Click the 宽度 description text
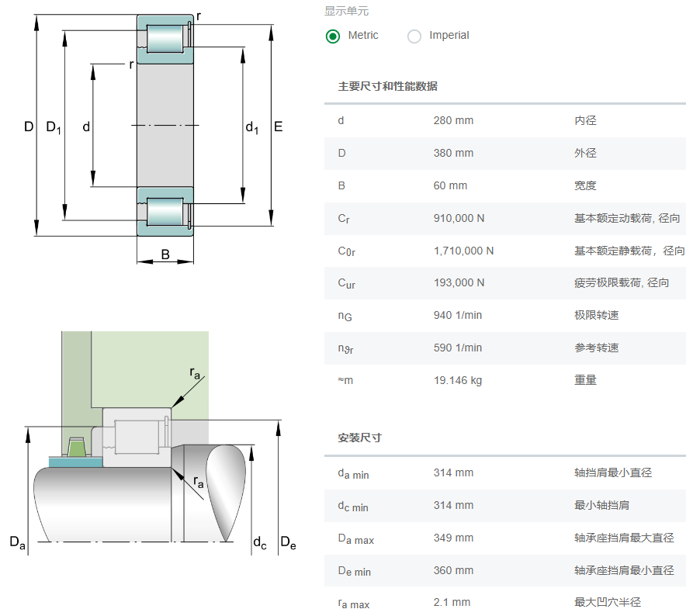Screen dimensions: 686x616 click(x=585, y=185)
